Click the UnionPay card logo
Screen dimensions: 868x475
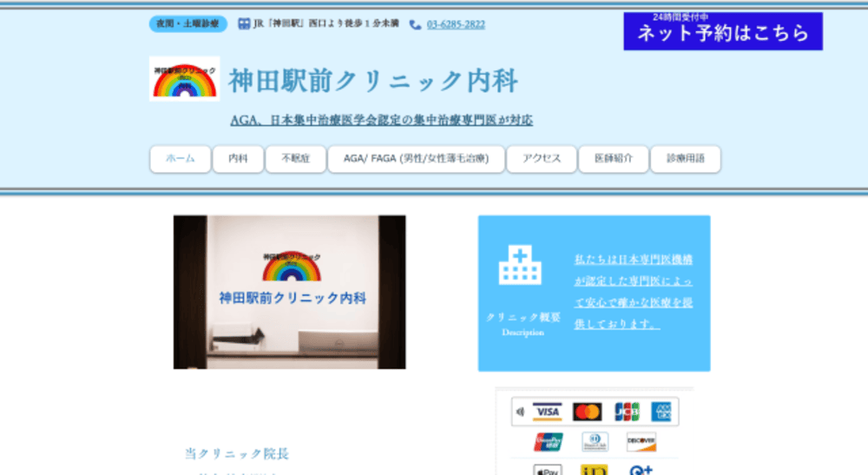(548, 442)
